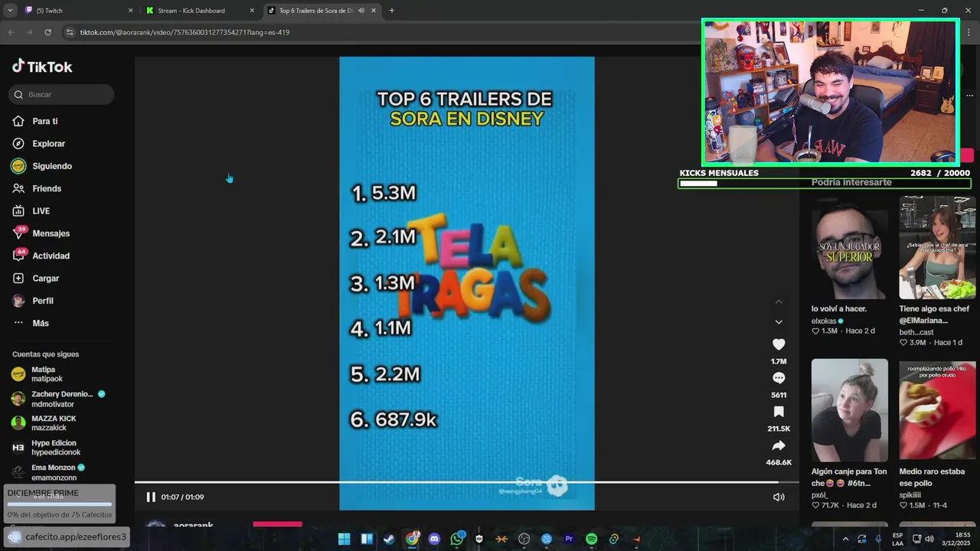Viewport: 980px width, 551px height.
Task: Close the Top 6 Trailers tab
Action: pyautogui.click(x=374, y=11)
